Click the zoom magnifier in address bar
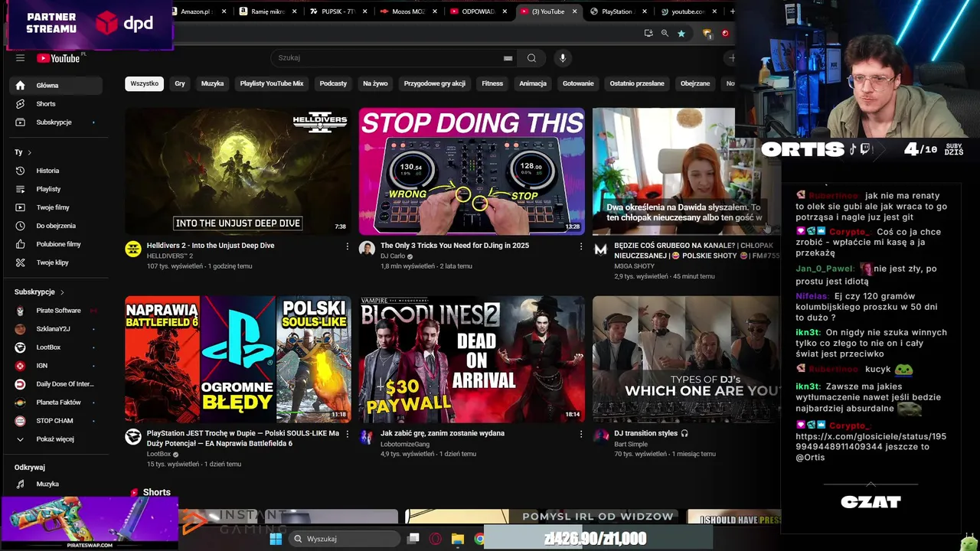980x551 pixels. (x=665, y=34)
